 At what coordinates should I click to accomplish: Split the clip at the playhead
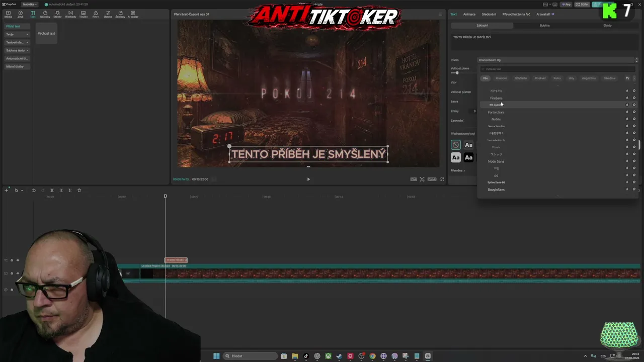point(52,191)
